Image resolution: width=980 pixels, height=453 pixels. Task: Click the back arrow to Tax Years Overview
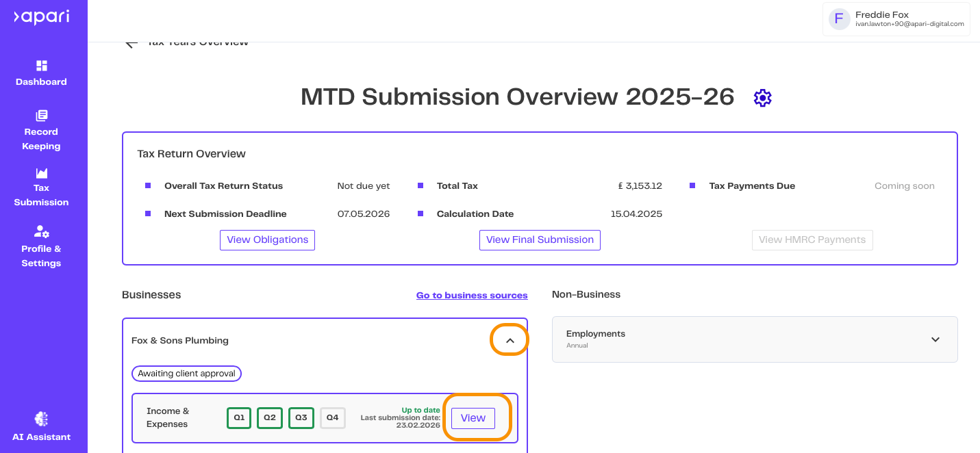point(131,43)
